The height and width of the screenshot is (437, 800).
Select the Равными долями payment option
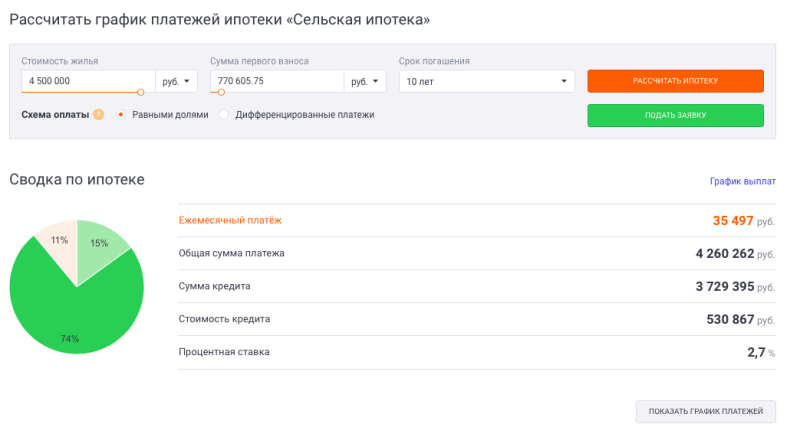(121, 115)
